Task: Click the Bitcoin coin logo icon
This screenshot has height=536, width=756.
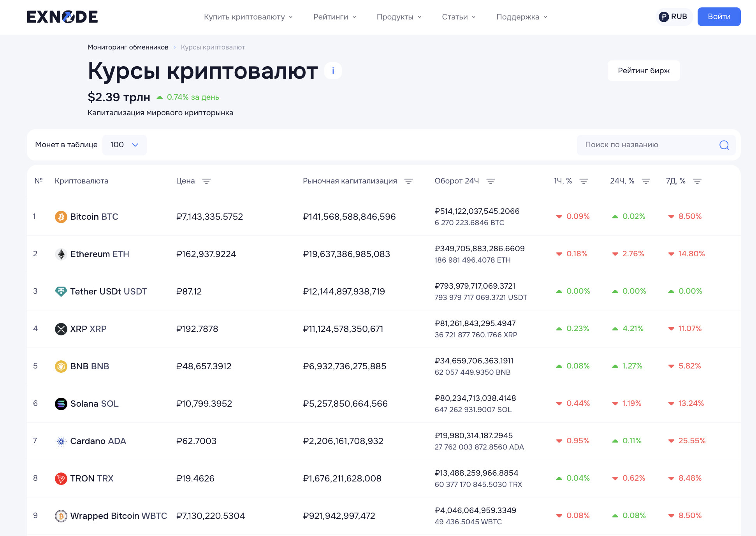Action: [61, 217]
